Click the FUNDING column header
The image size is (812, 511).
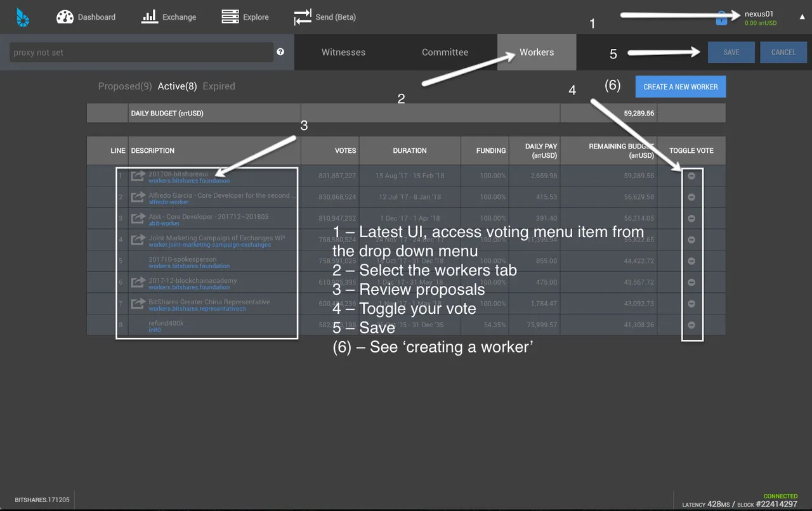[491, 150]
